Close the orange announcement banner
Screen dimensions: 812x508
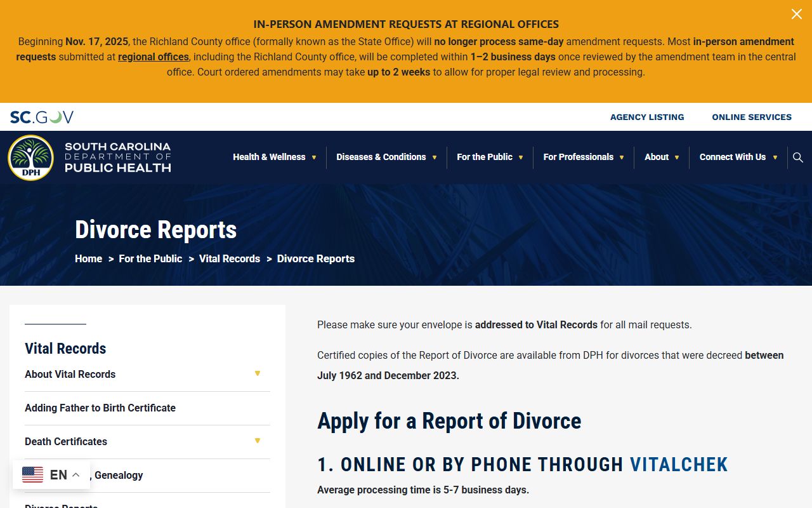796,14
